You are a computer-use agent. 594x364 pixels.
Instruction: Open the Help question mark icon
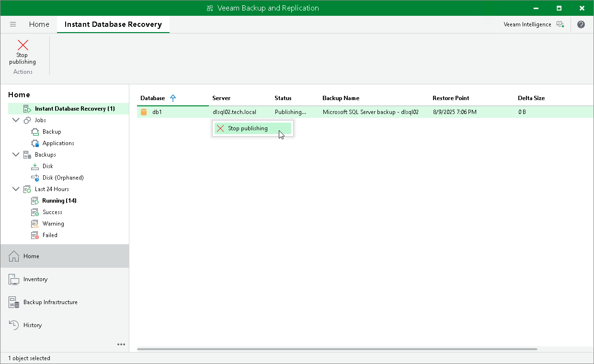pos(581,24)
